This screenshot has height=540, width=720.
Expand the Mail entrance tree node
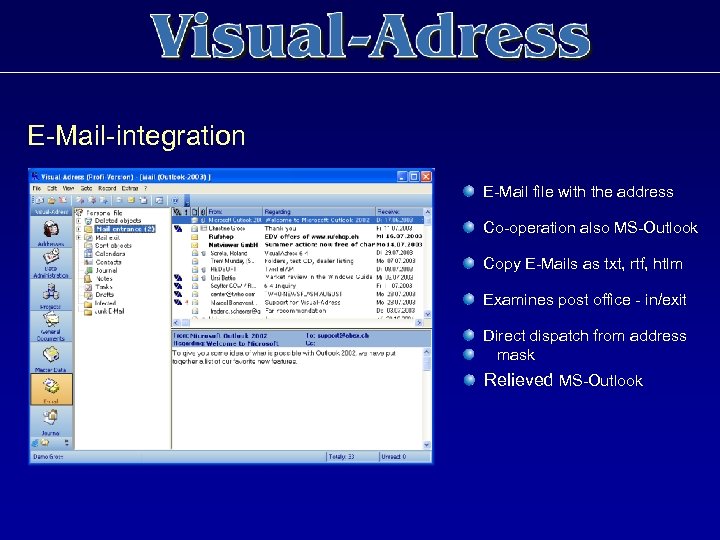point(79,229)
